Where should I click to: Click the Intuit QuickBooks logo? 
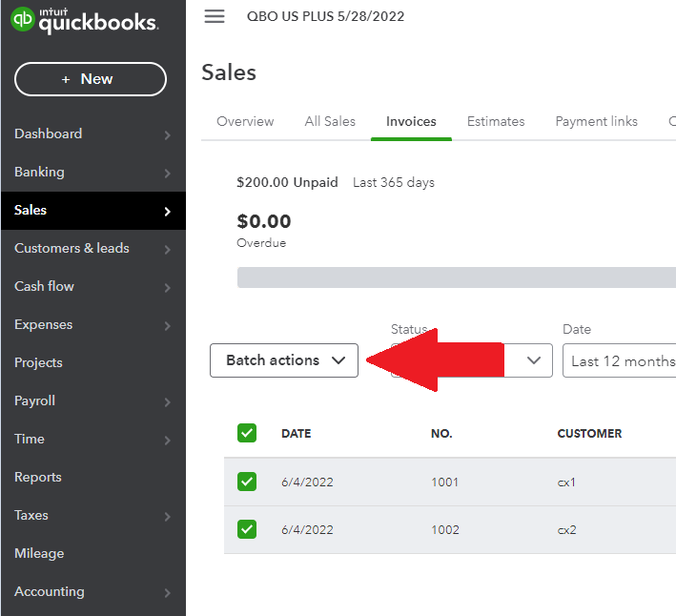tap(84, 21)
